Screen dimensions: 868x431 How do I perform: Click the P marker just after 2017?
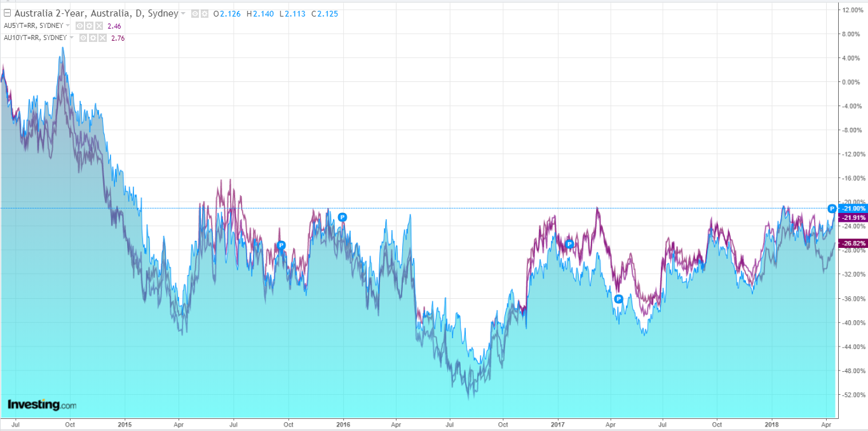[x=569, y=244]
